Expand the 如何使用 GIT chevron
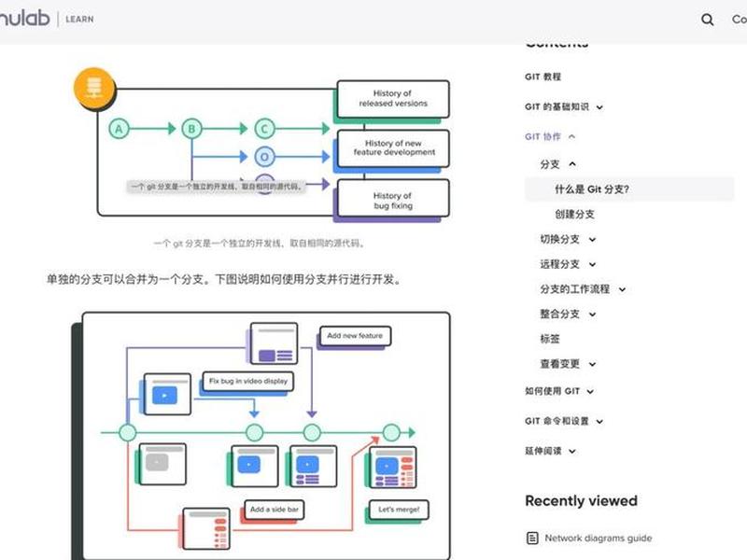This screenshot has width=747, height=560. coord(590,391)
